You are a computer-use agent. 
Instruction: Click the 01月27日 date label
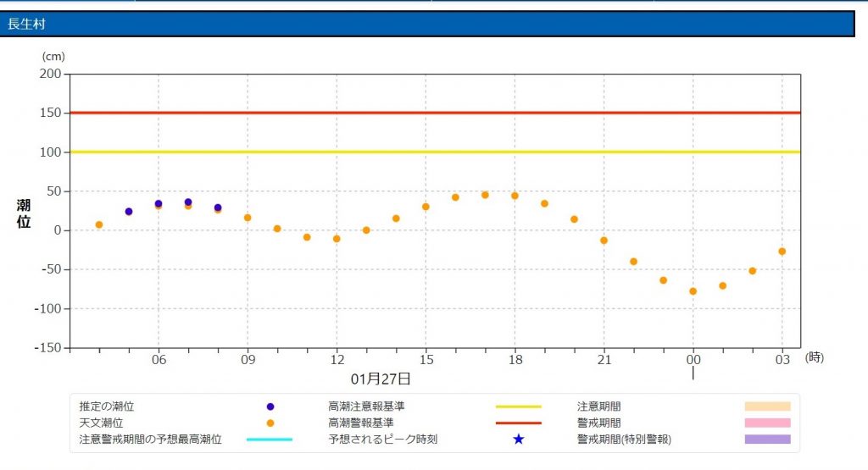[381, 379]
